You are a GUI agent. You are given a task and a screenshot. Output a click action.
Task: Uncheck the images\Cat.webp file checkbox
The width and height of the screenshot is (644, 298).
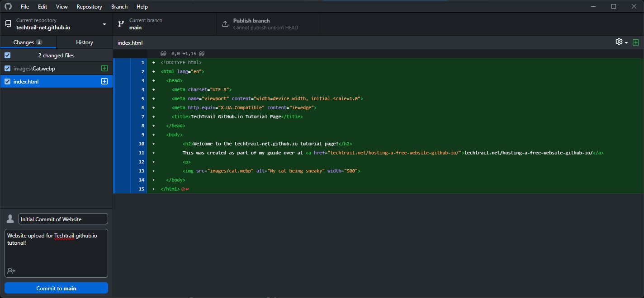7,68
